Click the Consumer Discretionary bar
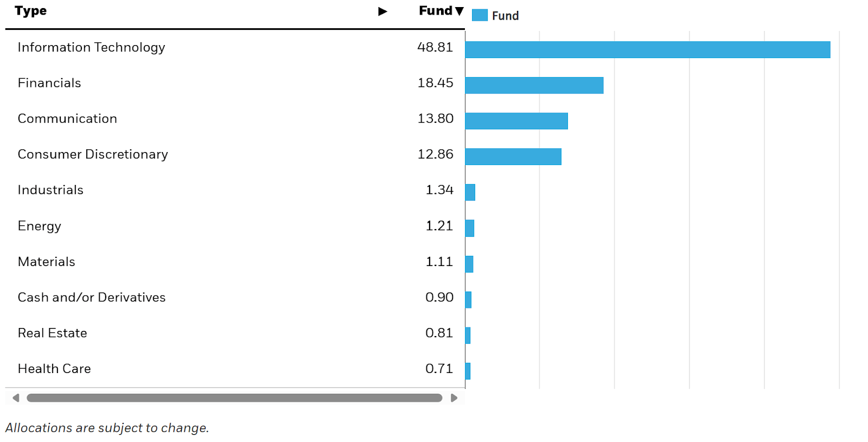 [513, 156]
